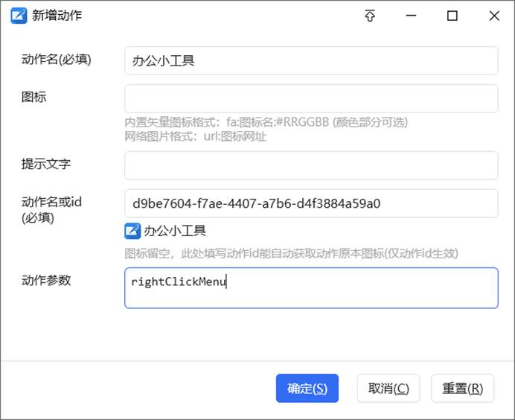
Task: Click the 动作参数 text area
Action: (x=311, y=288)
